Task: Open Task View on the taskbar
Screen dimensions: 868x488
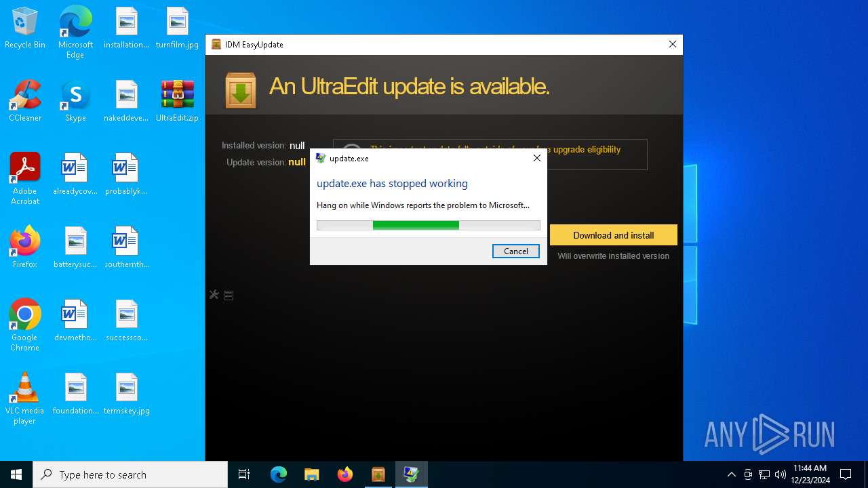Action: click(x=244, y=474)
